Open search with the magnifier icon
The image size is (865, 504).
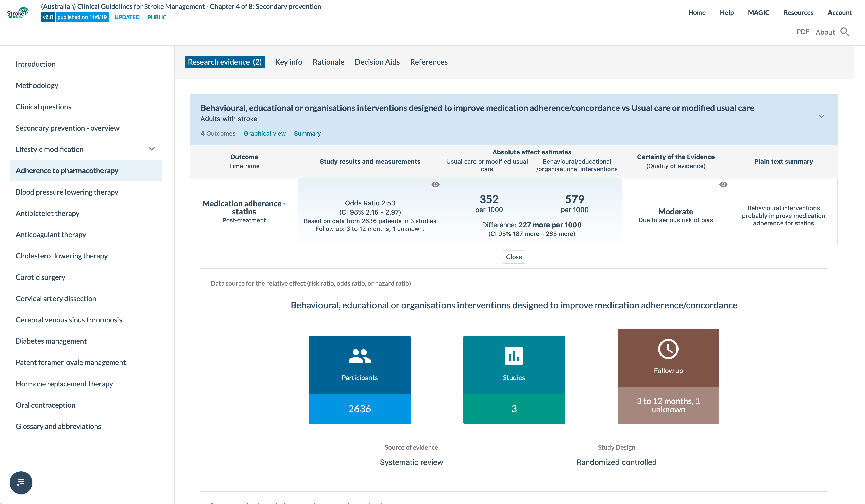click(845, 32)
